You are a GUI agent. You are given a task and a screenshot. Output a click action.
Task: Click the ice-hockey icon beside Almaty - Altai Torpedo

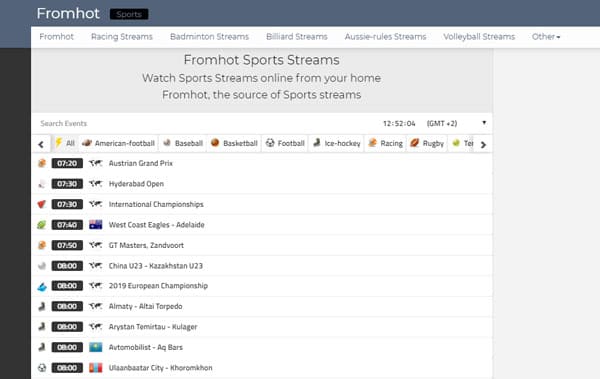(x=42, y=307)
